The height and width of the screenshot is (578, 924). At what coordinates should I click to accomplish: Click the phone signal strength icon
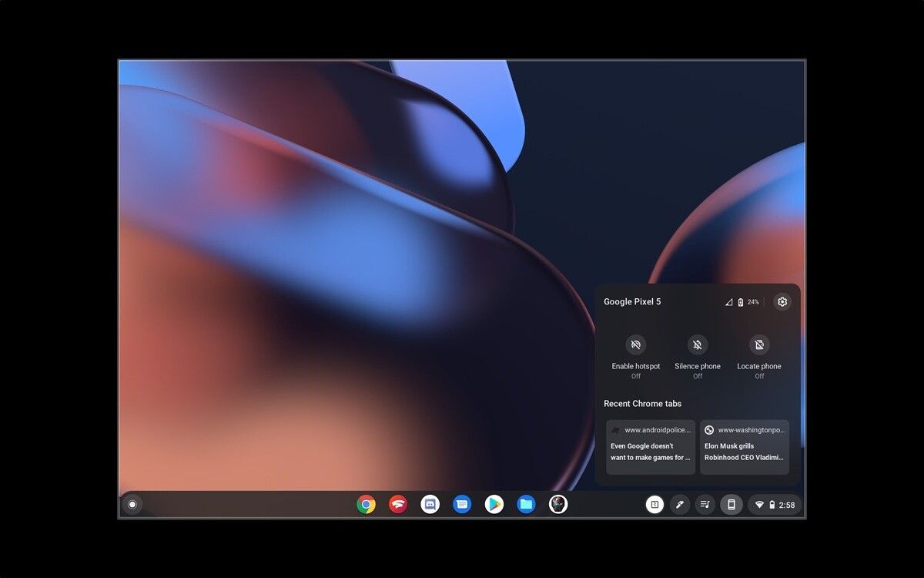728,302
